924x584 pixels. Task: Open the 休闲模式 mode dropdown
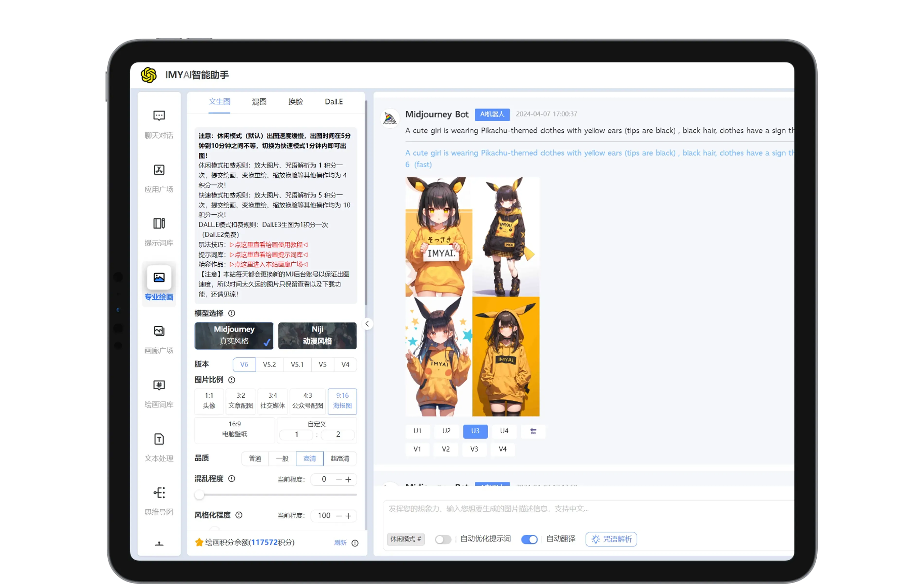(406, 539)
